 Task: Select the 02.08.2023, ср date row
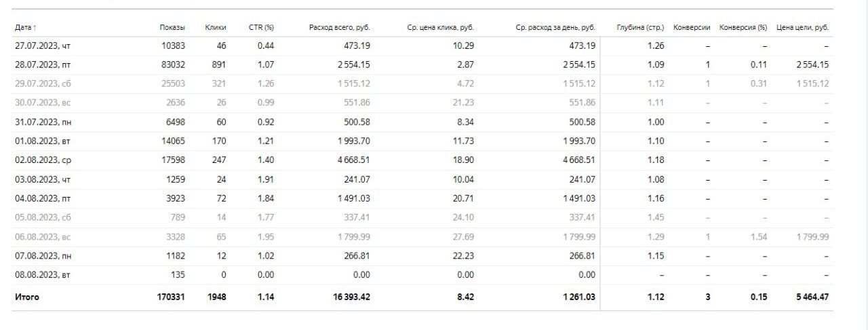tap(422, 160)
